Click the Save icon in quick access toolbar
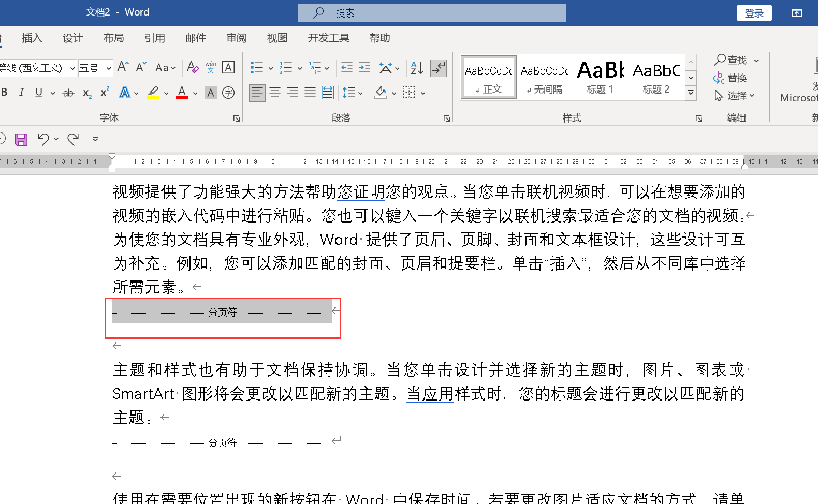 click(21, 139)
